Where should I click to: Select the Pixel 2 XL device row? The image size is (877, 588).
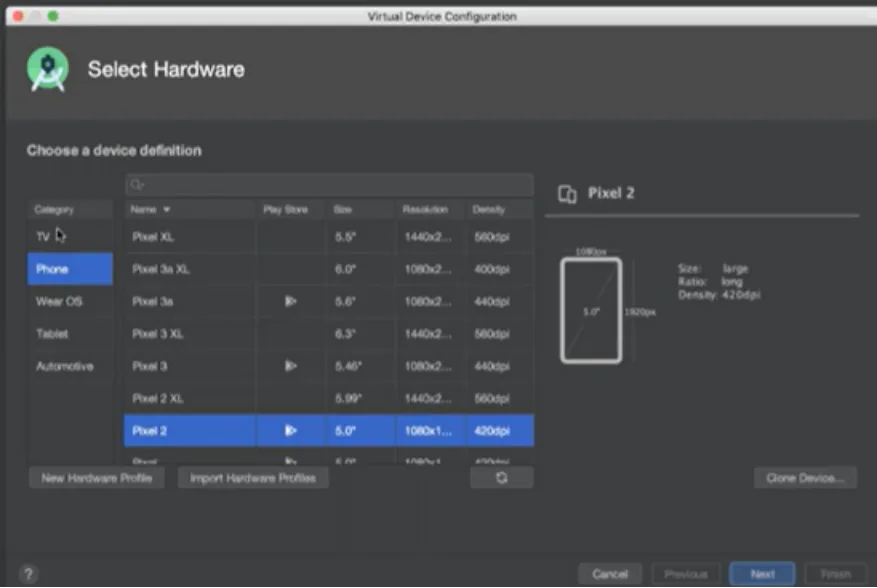[x=329, y=398]
